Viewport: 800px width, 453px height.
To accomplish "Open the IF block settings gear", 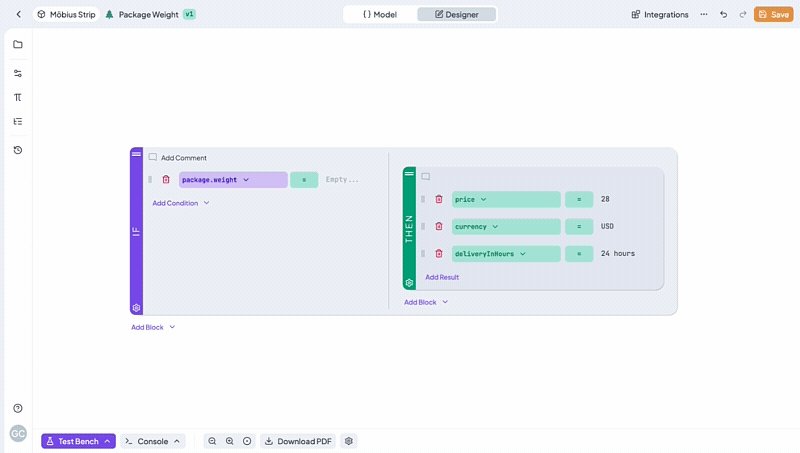I will coord(136,308).
